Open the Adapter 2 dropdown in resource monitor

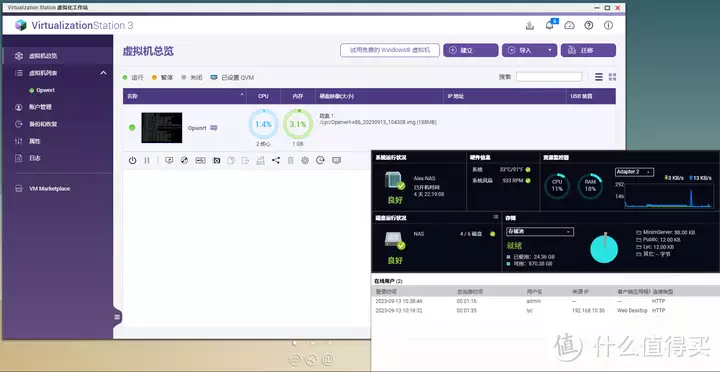pyautogui.click(x=634, y=172)
